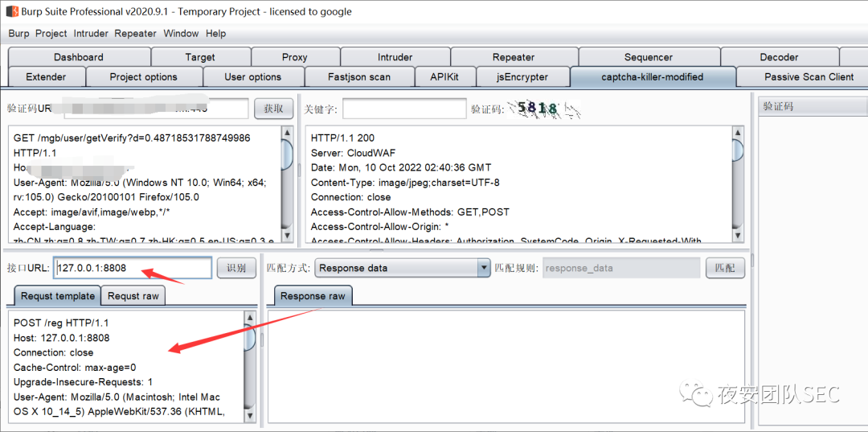This screenshot has width=868, height=432.
Task: Click up arrow of the HTTP response scrollbar
Action: 737,133
